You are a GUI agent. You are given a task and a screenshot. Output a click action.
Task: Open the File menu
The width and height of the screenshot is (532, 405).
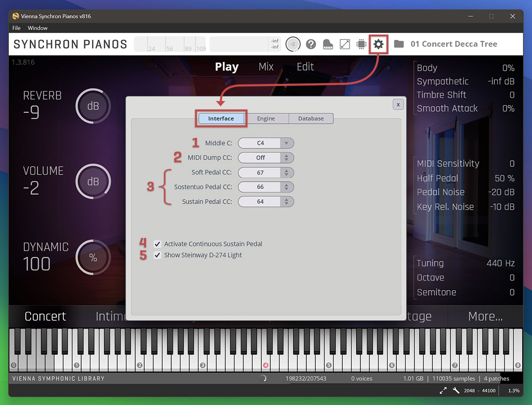coord(16,28)
